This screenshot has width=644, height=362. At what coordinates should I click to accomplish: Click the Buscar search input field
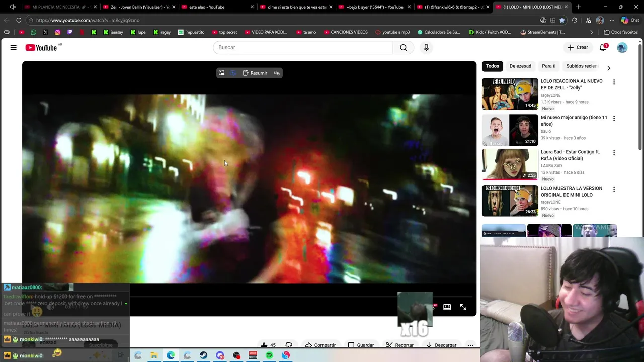303,47
